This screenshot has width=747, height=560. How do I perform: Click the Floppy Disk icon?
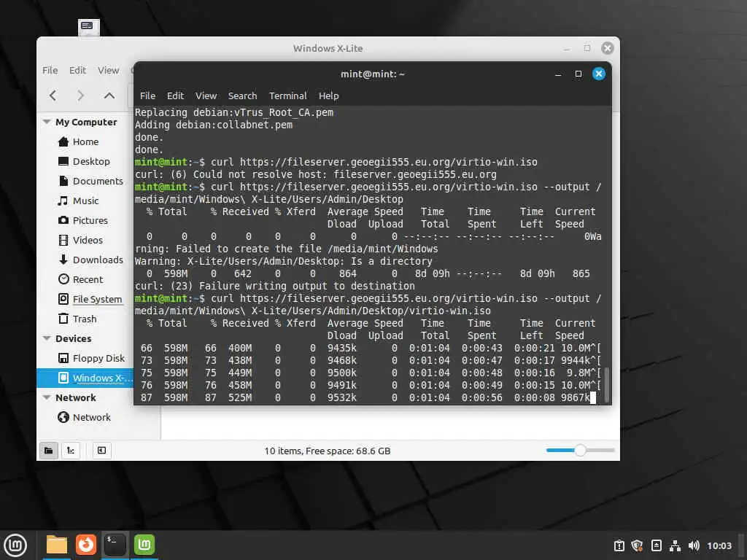point(63,358)
